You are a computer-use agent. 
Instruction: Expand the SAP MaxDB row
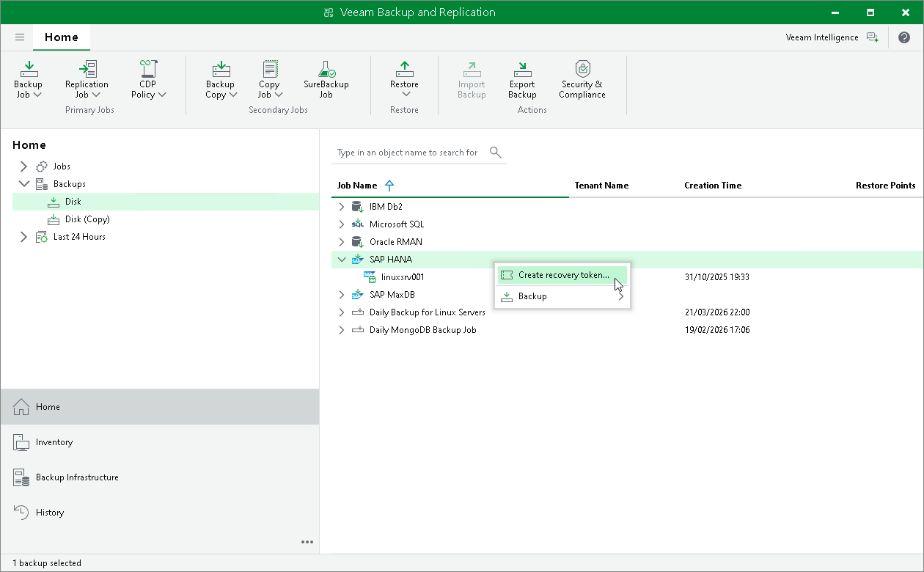341,295
